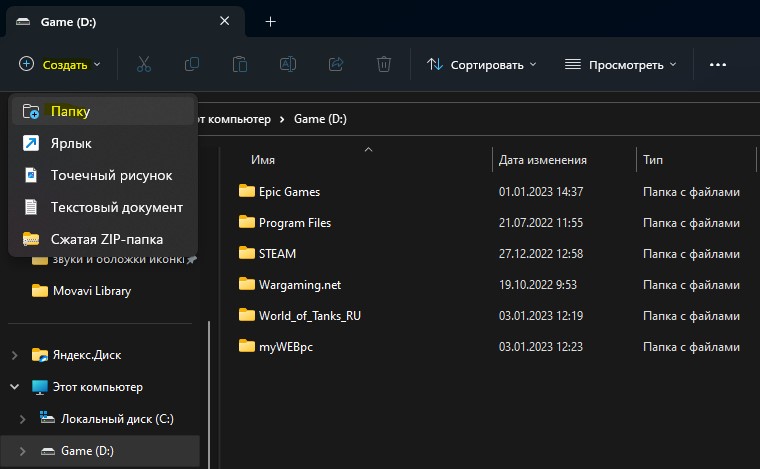Select Этот компьютер in navigation pane
This screenshot has width=760, height=469.
click(97, 387)
